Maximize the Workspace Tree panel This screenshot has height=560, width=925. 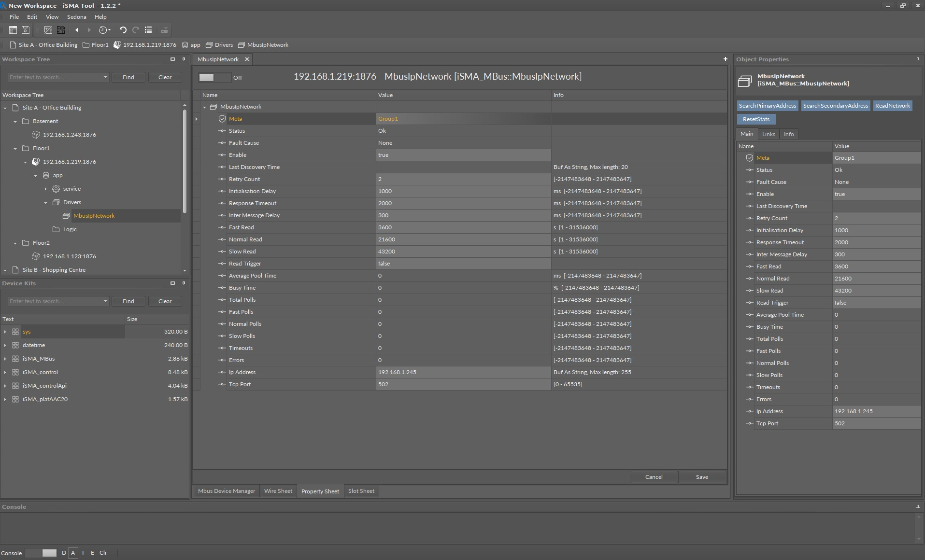(172, 59)
